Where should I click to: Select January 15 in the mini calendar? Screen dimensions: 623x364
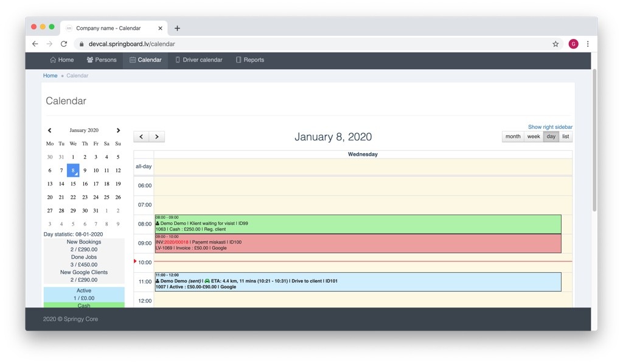coord(73,184)
